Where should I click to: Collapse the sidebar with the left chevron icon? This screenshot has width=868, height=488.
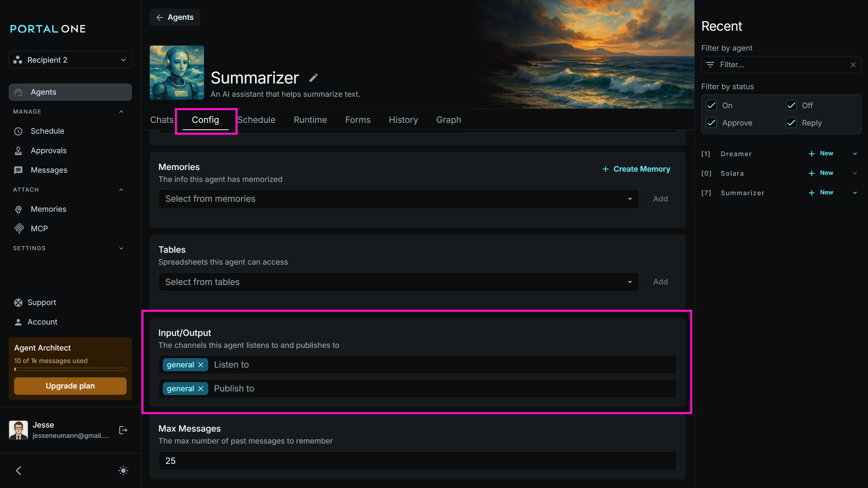[19, 471]
